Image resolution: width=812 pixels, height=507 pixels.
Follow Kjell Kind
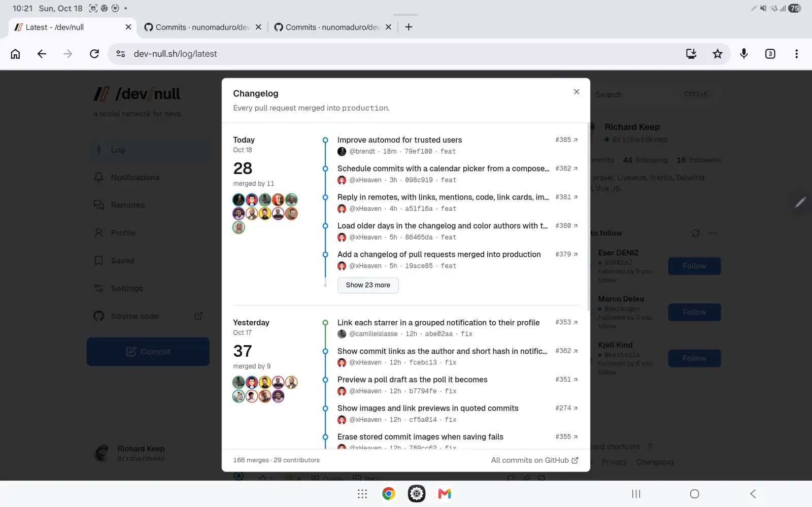[694, 358]
